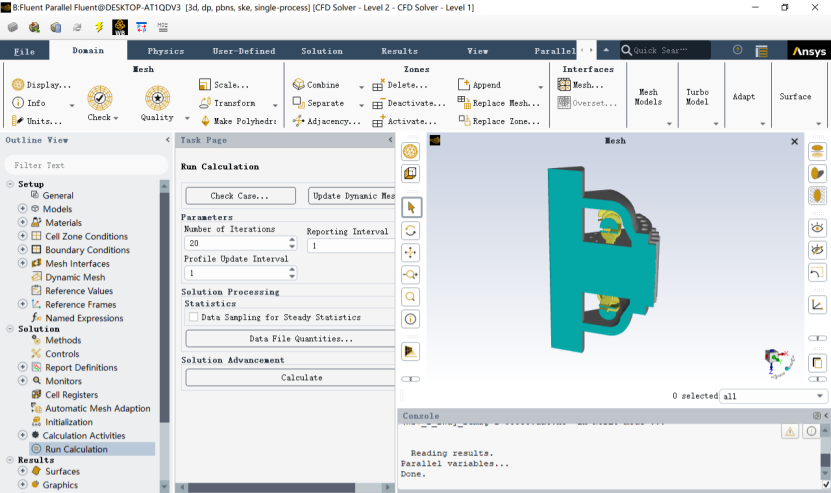Click the zoom to area magnifier icon
The height and width of the screenshot is (493, 831).
(411, 297)
